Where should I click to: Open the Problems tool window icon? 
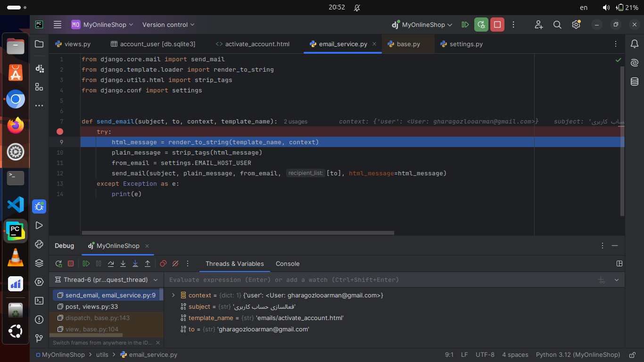pos(39,320)
